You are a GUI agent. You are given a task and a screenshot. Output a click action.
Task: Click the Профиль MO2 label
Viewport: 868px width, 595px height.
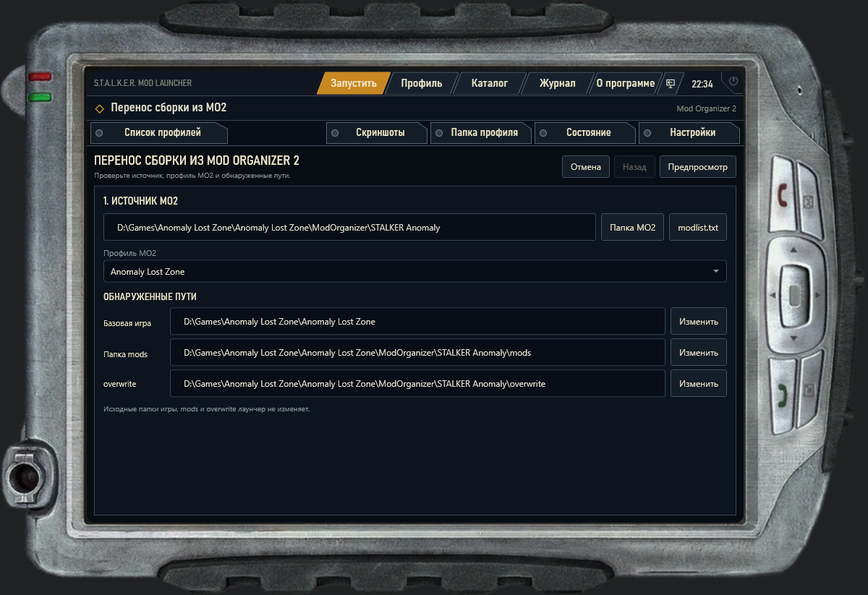point(129,253)
